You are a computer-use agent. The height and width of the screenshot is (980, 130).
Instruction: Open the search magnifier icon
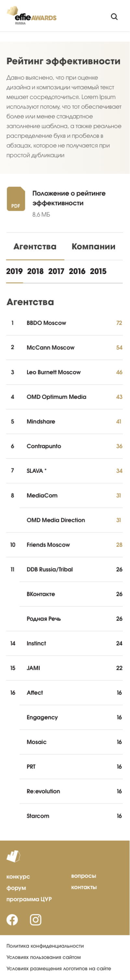tap(114, 17)
